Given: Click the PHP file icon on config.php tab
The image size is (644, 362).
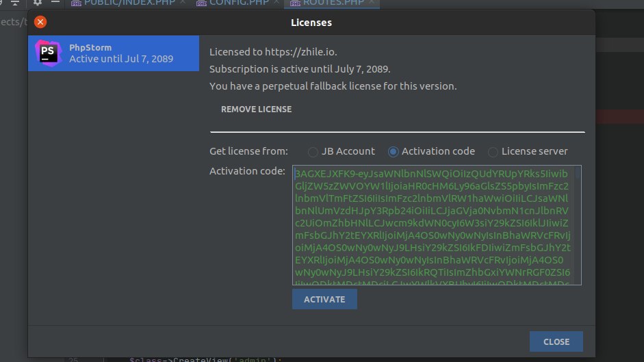Looking at the screenshot, I should tap(201, 3).
